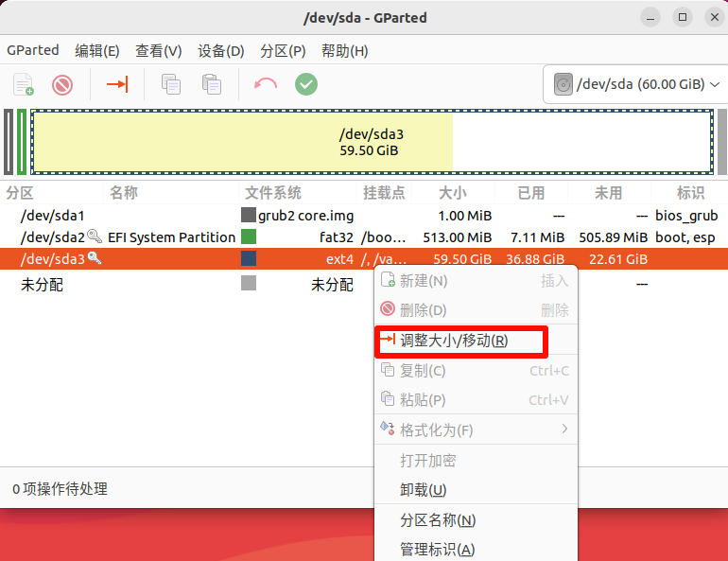The width and height of the screenshot is (728, 561).
Task: Click the 文件系统 column header
Action: pyautogui.click(x=273, y=193)
